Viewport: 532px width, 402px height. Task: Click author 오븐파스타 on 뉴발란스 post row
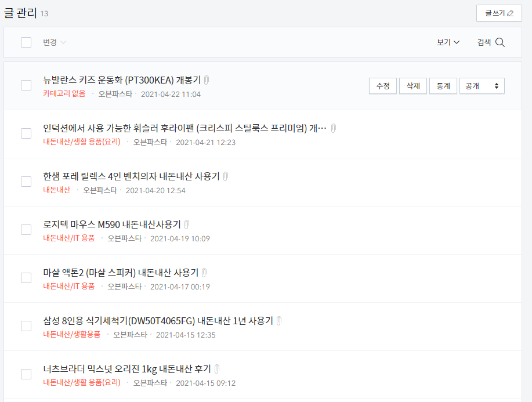pyautogui.click(x=115, y=95)
